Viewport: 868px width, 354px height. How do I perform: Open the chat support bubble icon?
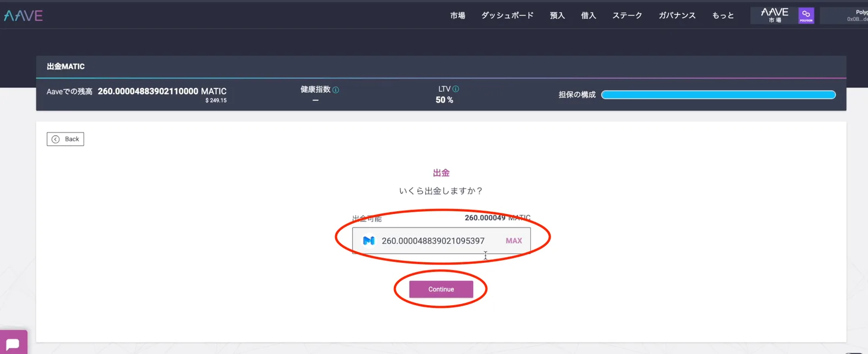click(x=13, y=344)
